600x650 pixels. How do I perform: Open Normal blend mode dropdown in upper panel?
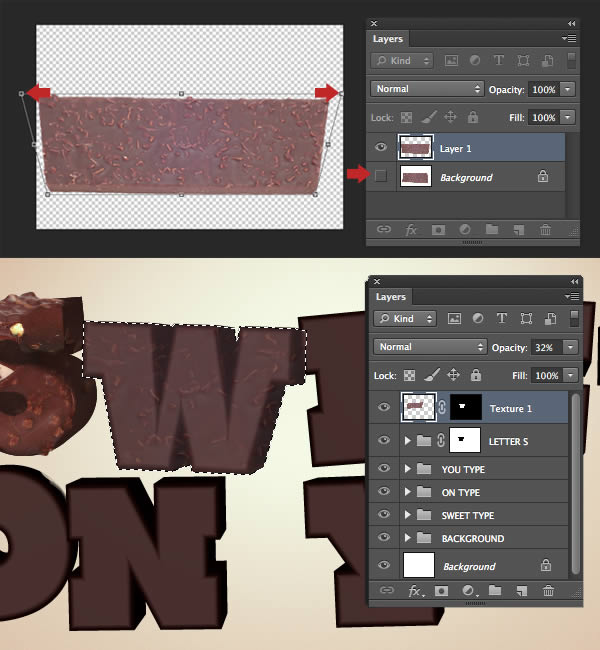427,89
